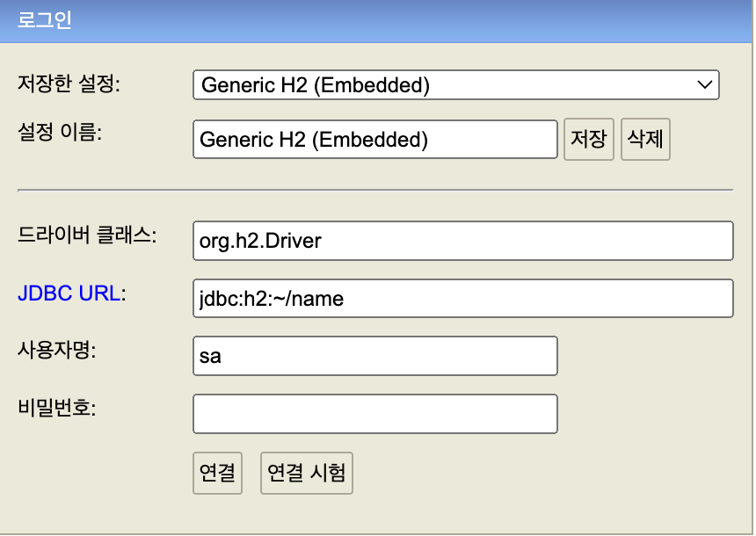The height and width of the screenshot is (536, 756).
Task: Open the JDBC URL help link
Action: coord(69,293)
